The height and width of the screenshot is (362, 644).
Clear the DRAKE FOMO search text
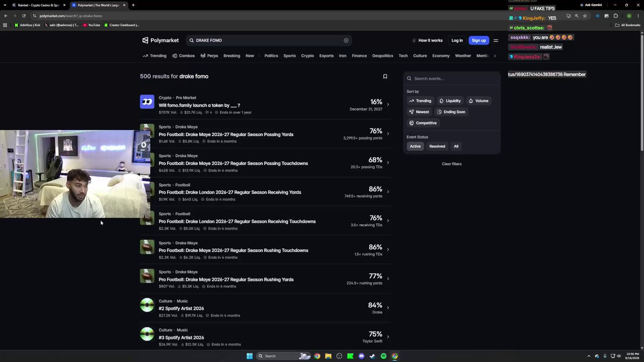point(346,40)
